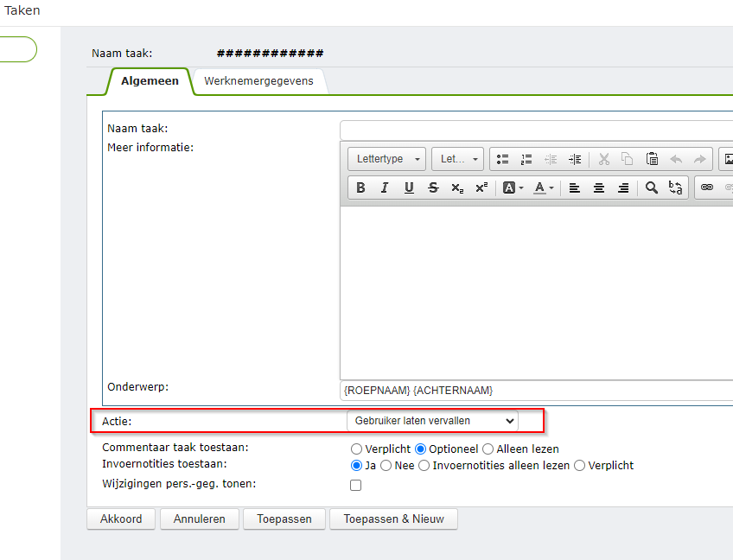Open the Lettertype font dropdown
This screenshot has width=733, height=560.
point(386,159)
